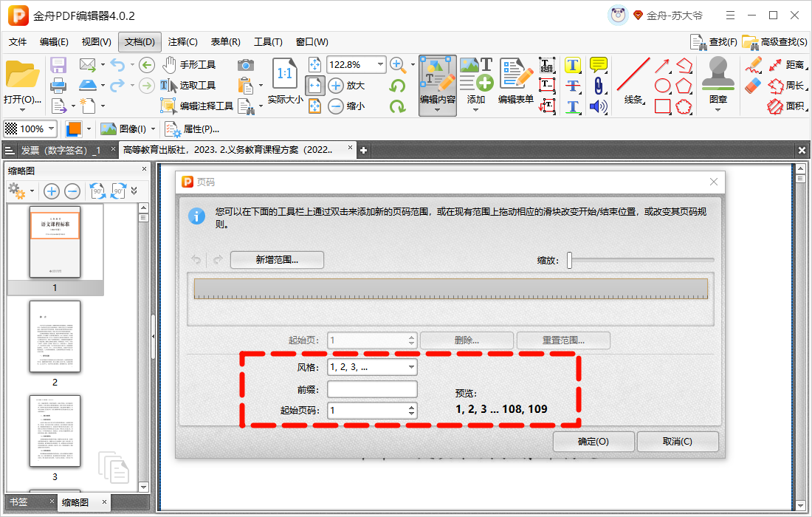Click the 缩放 zoom slider handle
Viewport: 812px width, 517px height.
tap(570, 260)
